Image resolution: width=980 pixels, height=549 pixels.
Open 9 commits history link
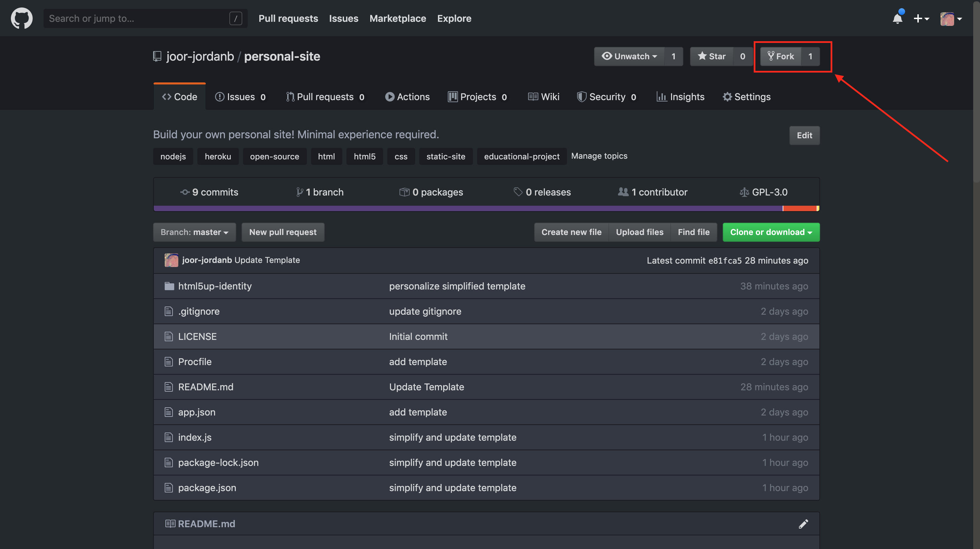click(x=210, y=192)
